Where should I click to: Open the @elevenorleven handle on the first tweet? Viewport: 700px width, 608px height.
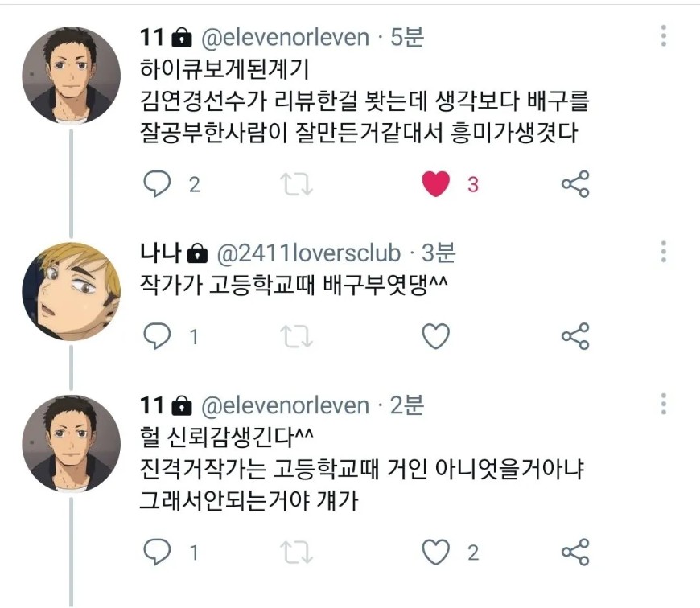284,37
